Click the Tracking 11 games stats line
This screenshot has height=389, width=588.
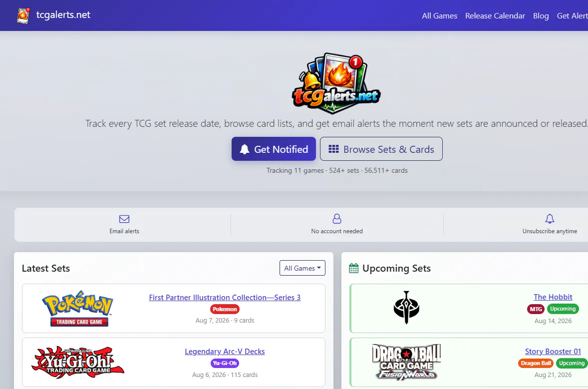[x=337, y=170]
